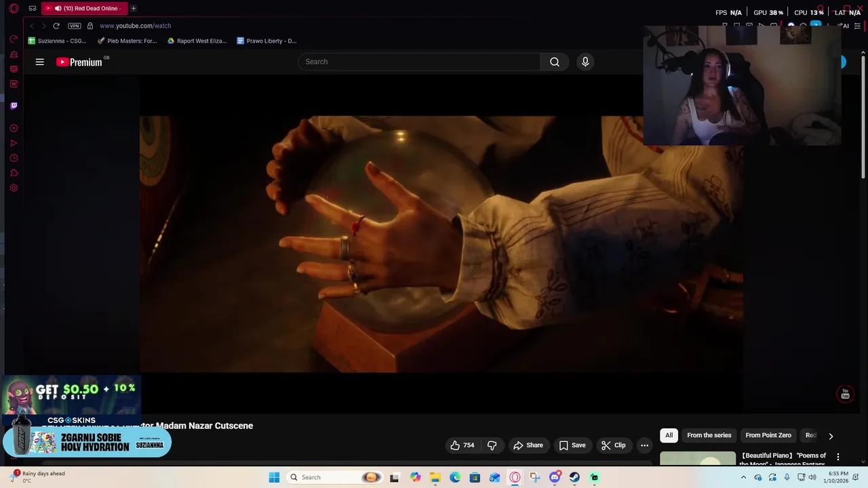
Task: Open GX Cleaner sidebar icon
Action: coord(14,54)
